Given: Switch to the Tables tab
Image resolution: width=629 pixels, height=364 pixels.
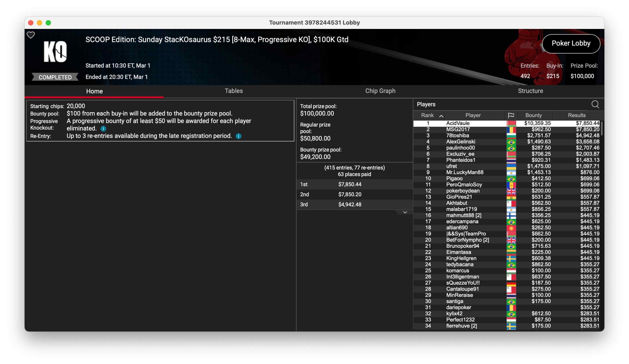Looking at the screenshot, I should 234,91.
